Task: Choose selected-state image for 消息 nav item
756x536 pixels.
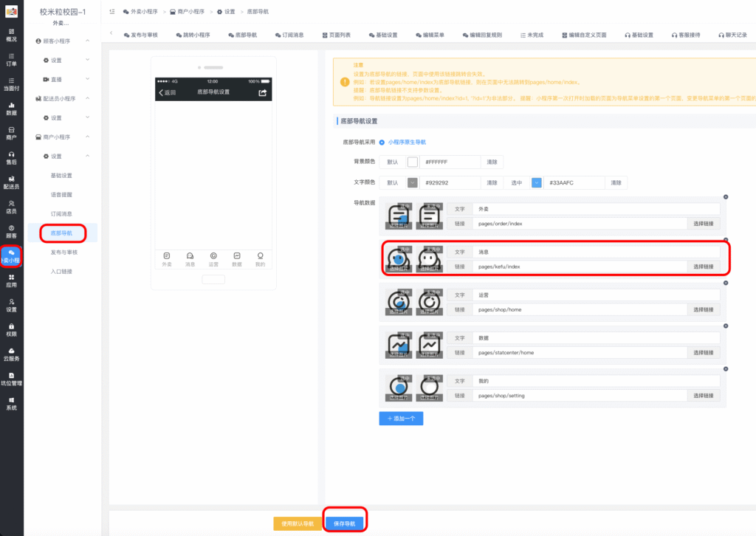Action: [x=399, y=259]
